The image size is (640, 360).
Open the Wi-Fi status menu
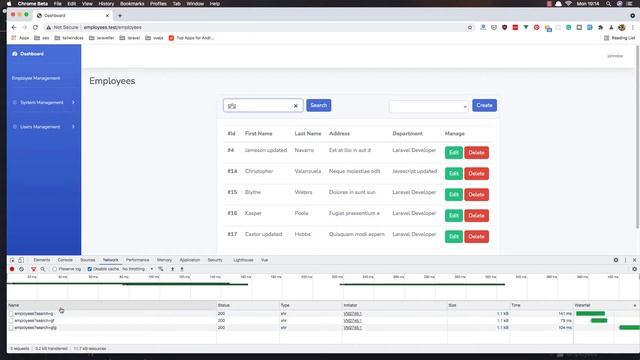point(569,4)
